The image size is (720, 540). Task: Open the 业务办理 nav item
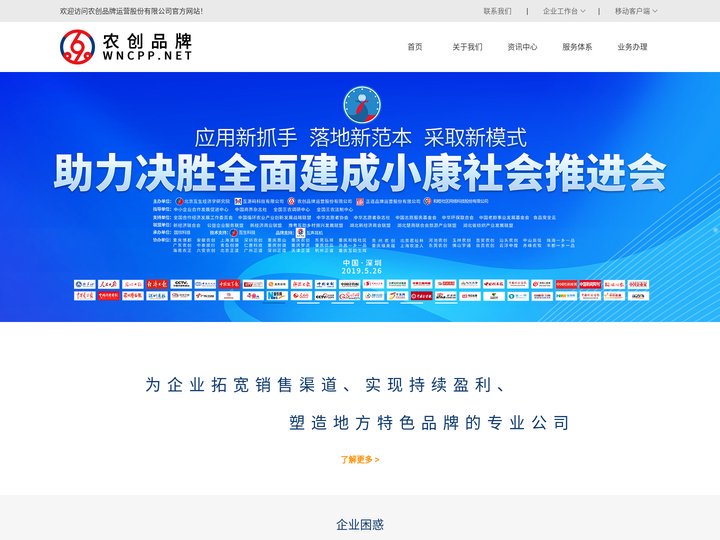pos(632,47)
